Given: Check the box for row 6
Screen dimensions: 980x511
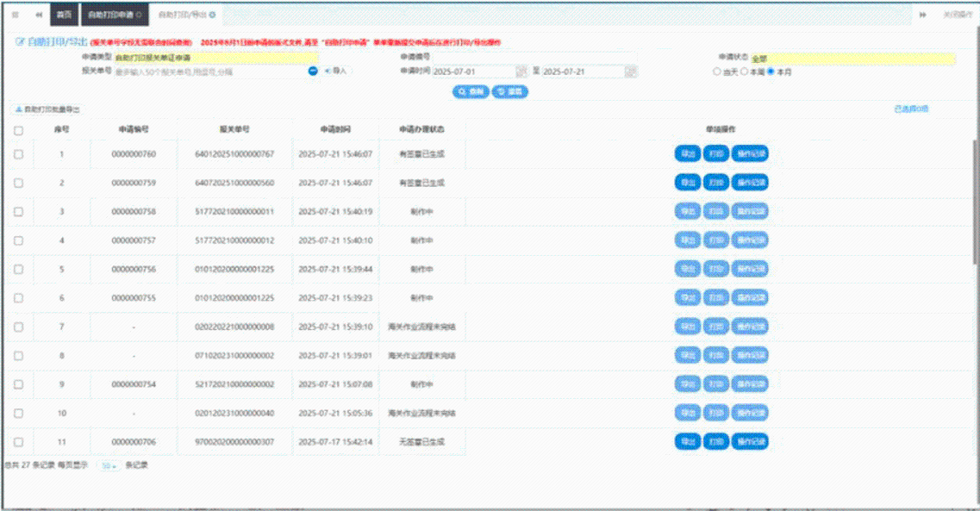Looking at the screenshot, I should pyautogui.click(x=18, y=298).
